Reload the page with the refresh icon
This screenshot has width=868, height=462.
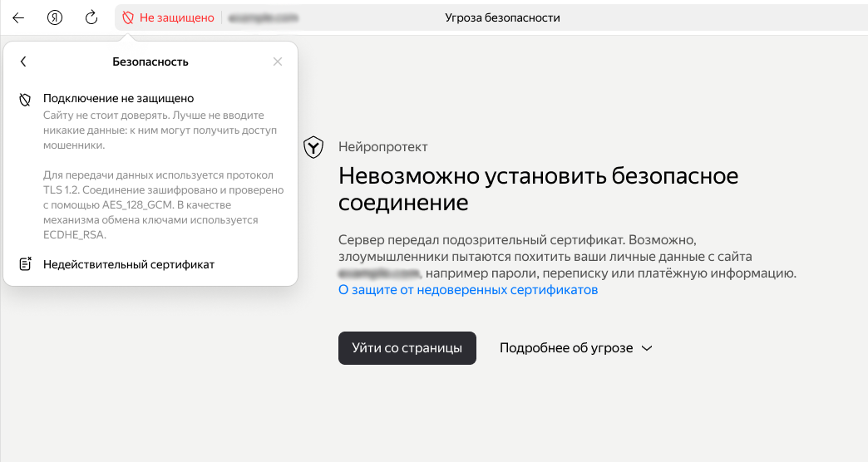[x=91, y=17]
